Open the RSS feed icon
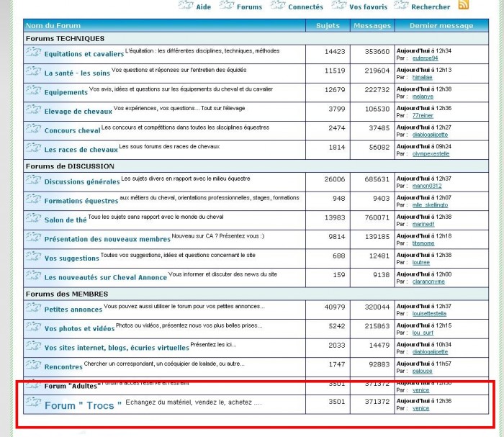The height and width of the screenshot is (437, 504). click(x=463, y=4)
